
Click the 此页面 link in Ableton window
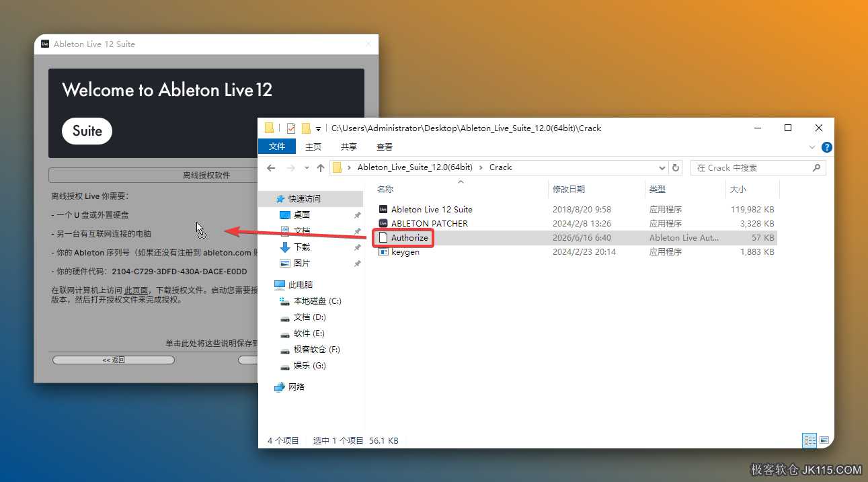tap(136, 290)
